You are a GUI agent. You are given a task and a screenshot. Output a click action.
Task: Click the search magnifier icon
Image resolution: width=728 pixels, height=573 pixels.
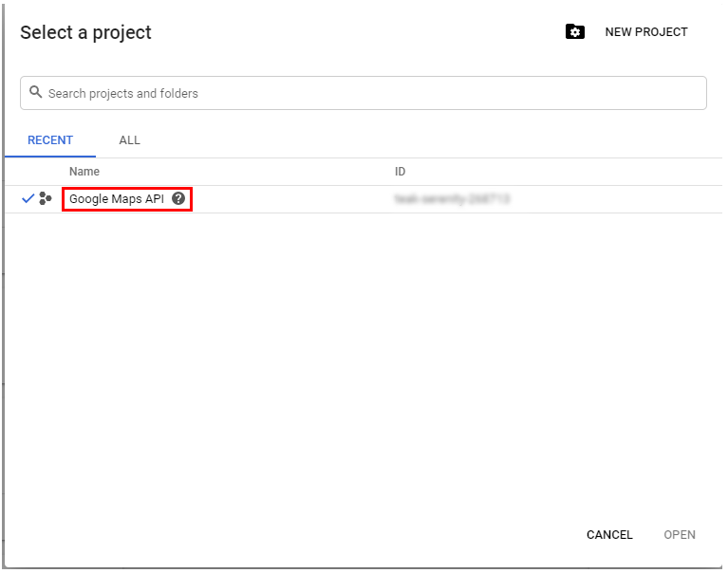pyautogui.click(x=35, y=92)
